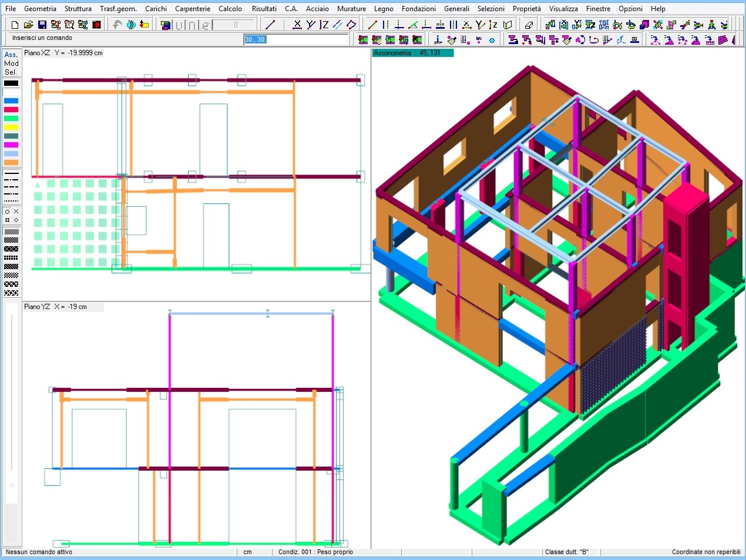
Task: Click the X axis constraint icon
Action: (x=297, y=25)
